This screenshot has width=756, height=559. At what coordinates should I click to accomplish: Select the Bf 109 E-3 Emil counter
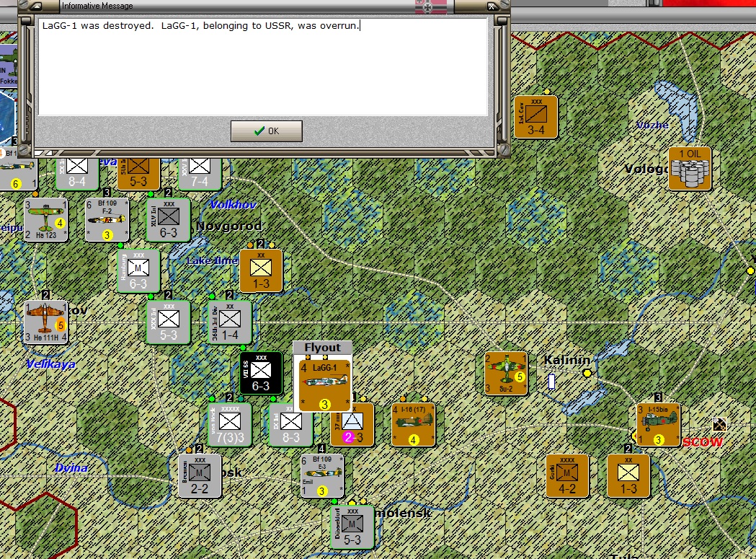(x=322, y=475)
